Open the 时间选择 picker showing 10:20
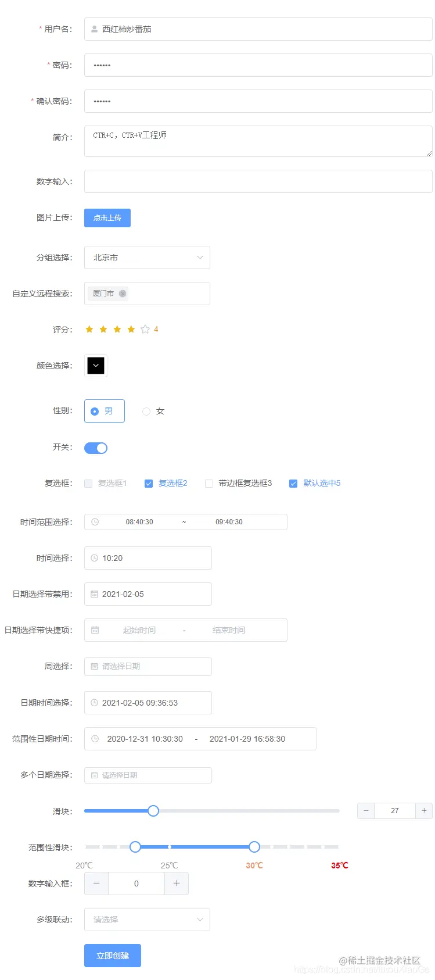 click(x=148, y=558)
